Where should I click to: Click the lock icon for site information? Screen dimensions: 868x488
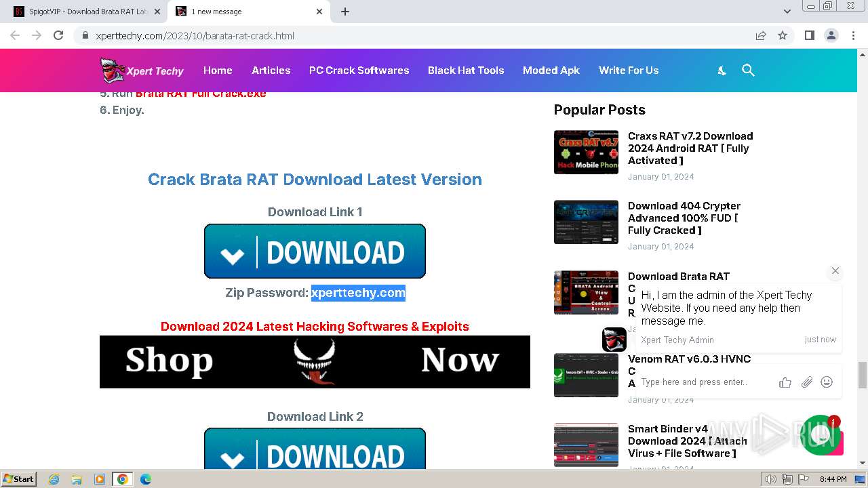click(x=85, y=35)
